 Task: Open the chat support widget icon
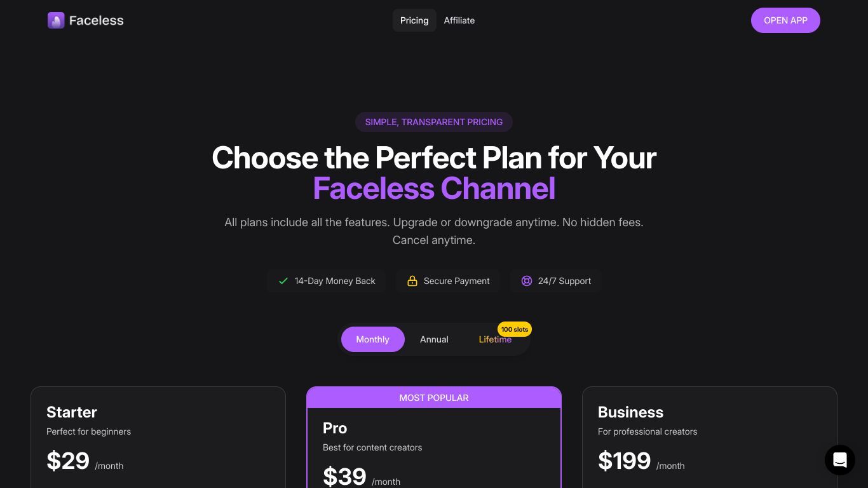click(x=840, y=460)
